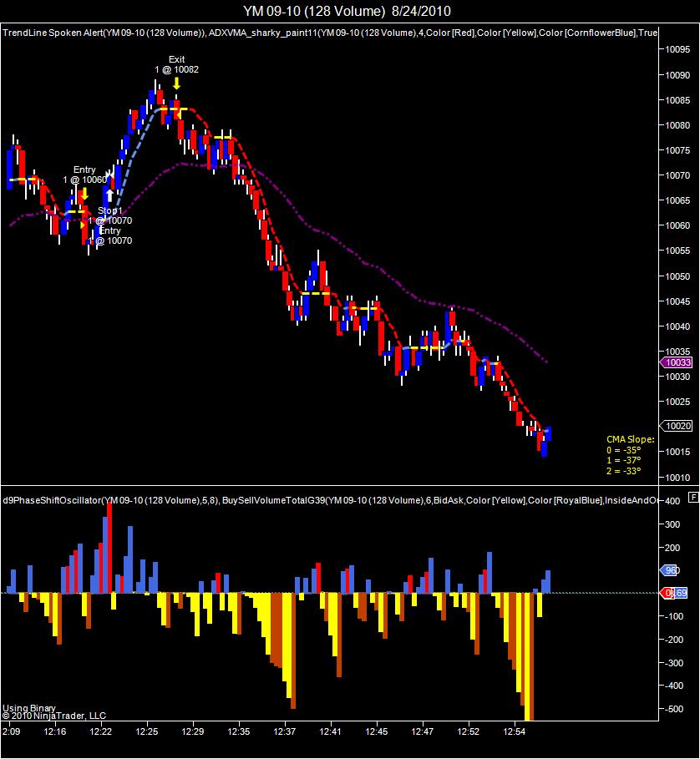
Task: Click the -300 oscillator axis label
Action: (672, 663)
